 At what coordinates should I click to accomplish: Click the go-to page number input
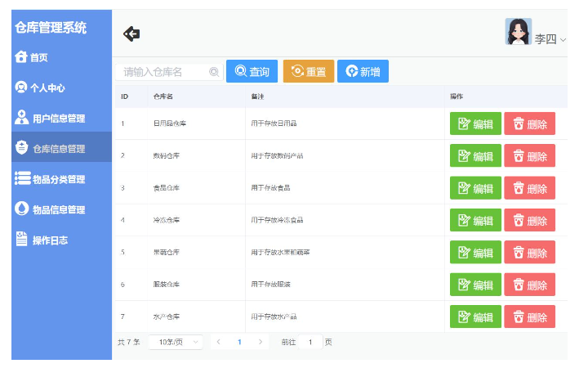coord(310,342)
